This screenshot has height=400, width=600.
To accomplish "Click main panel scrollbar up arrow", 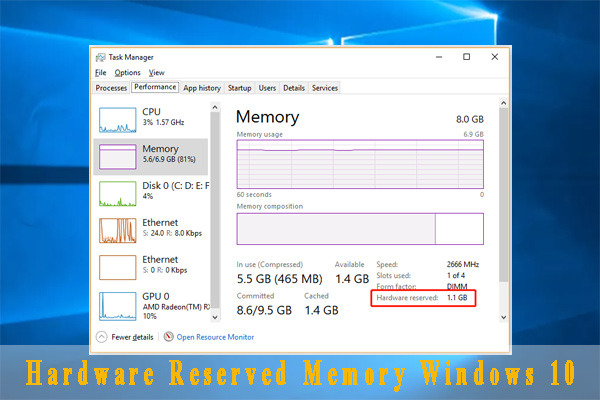I will pyautogui.click(x=504, y=103).
